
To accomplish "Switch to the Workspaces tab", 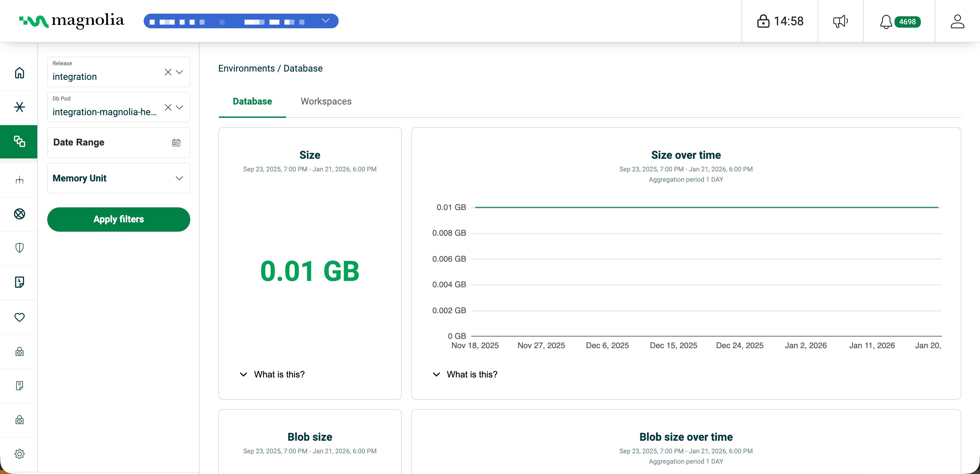I will 326,101.
